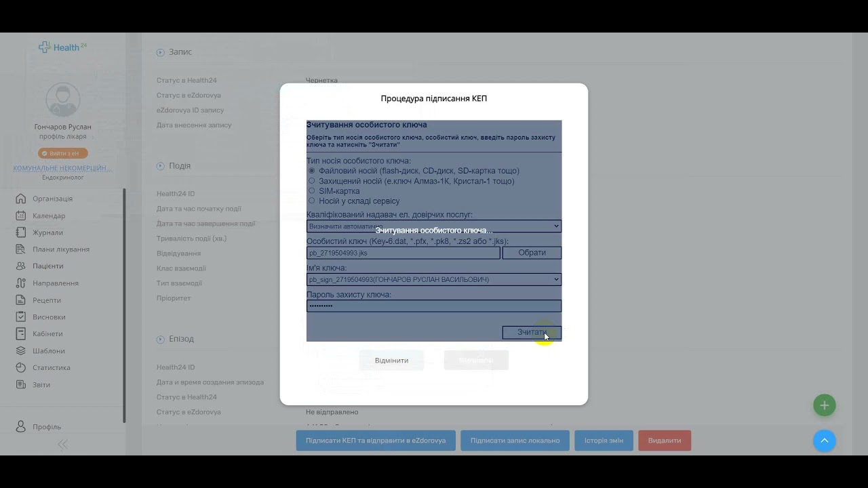Click the Рецепти sidebar icon
The width and height of the screenshot is (868, 488).
tap(20, 300)
